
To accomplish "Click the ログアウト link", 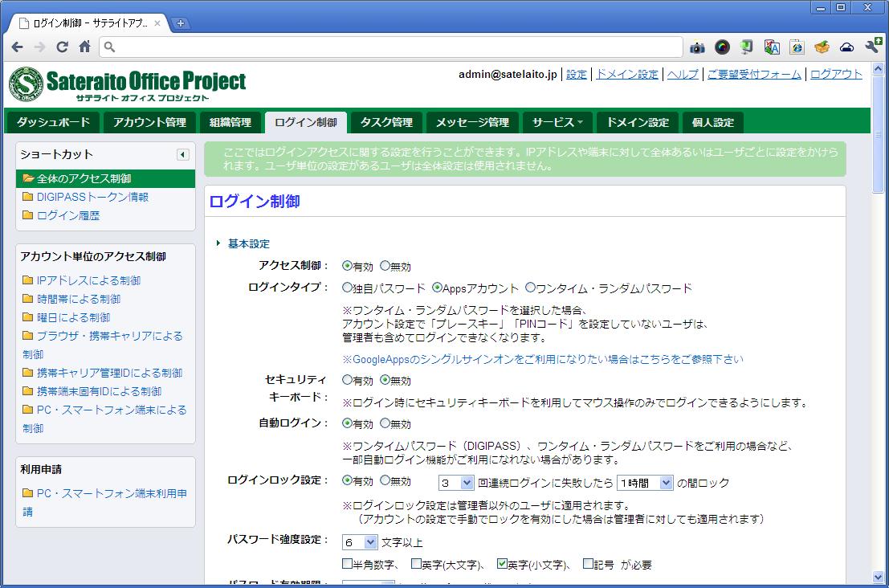I will pyautogui.click(x=836, y=74).
